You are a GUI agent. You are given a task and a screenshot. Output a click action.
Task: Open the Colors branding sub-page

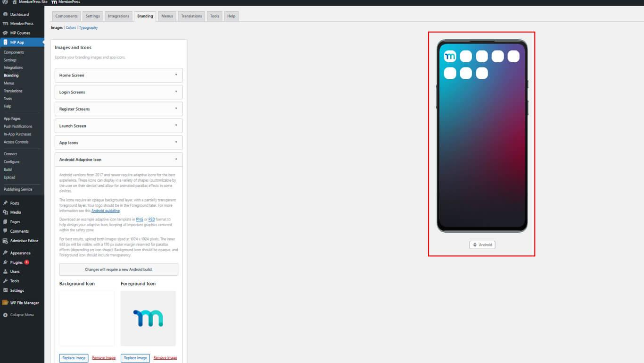coord(71,28)
